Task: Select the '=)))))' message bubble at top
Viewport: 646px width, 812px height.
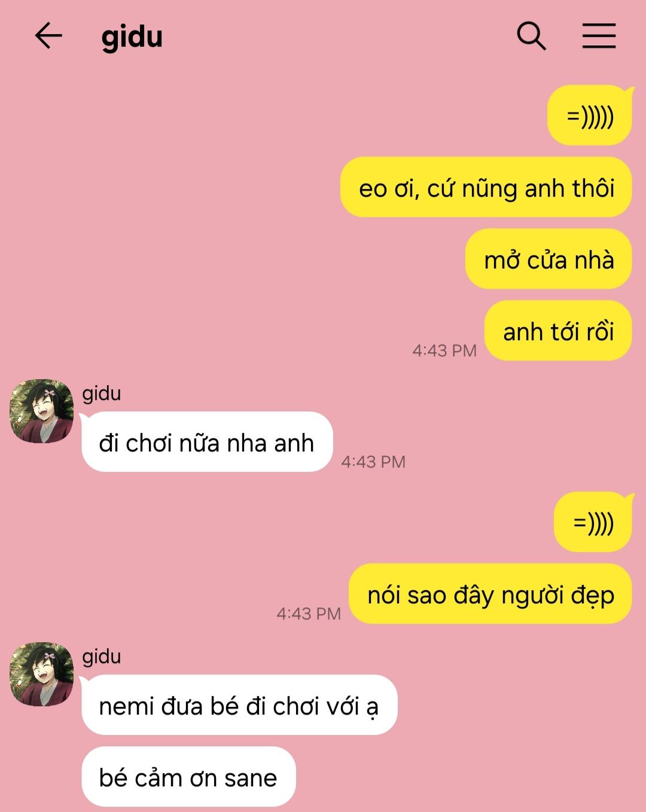Action: click(x=590, y=115)
